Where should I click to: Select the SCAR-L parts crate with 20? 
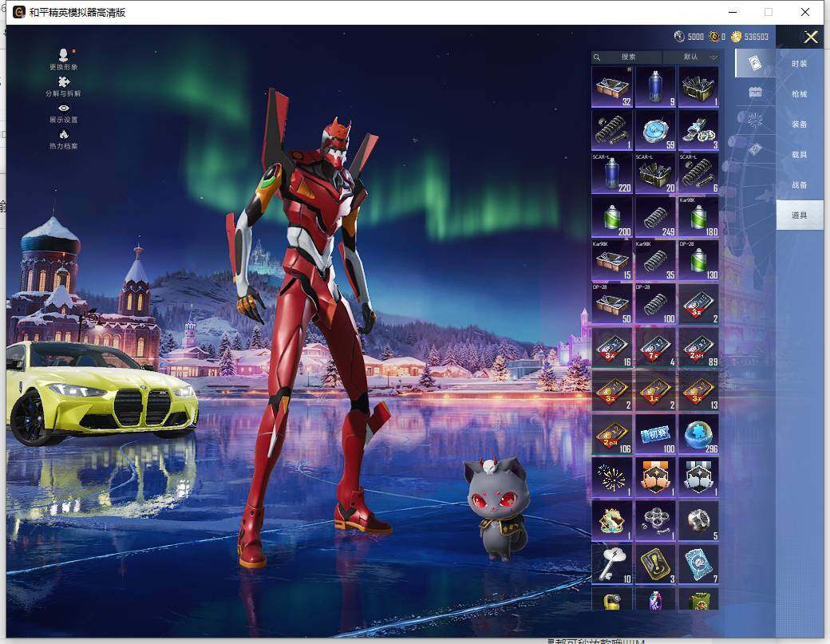click(655, 173)
